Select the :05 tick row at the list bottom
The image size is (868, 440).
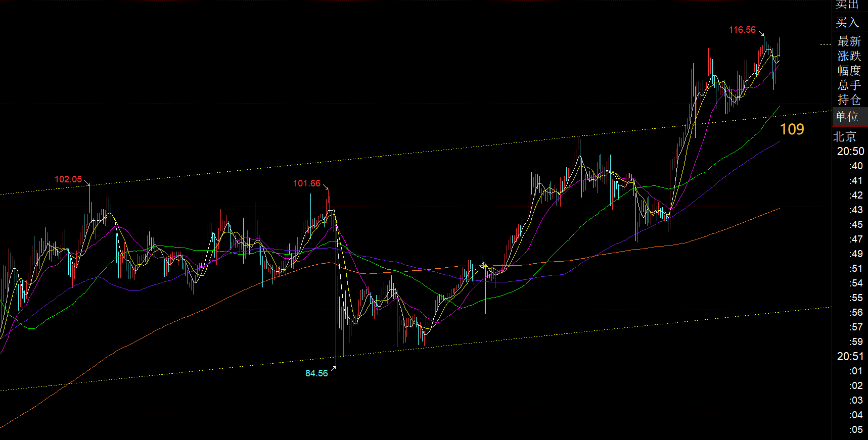[856, 429]
